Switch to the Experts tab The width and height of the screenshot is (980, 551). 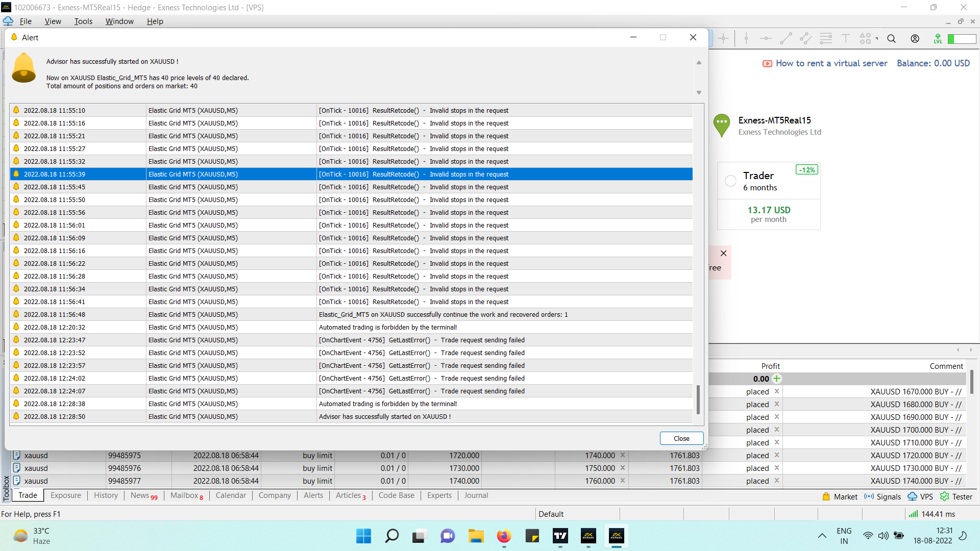click(439, 495)
